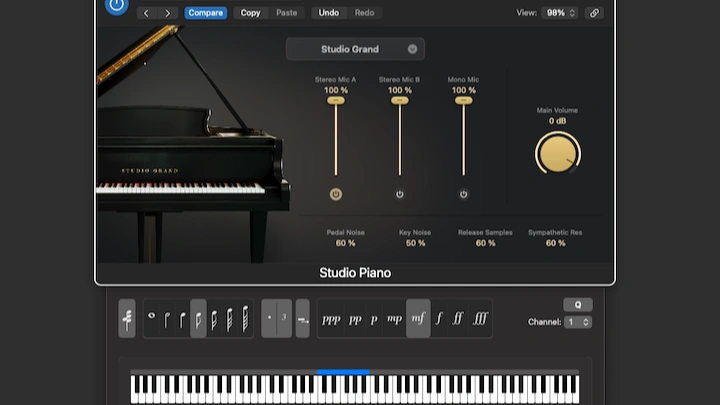The image size is (720, 405).
Task: Click the Sympathetic Res 60 % value
Action: click(x=555, y=243)
